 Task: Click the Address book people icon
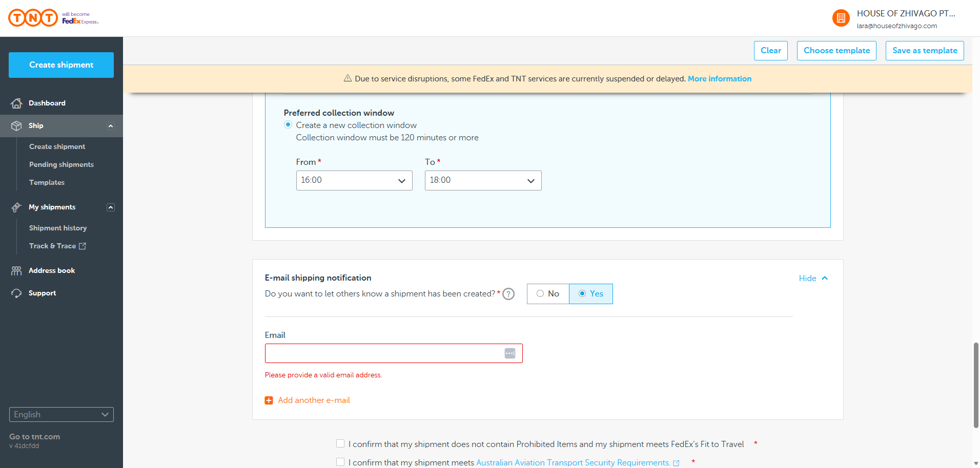16,271
